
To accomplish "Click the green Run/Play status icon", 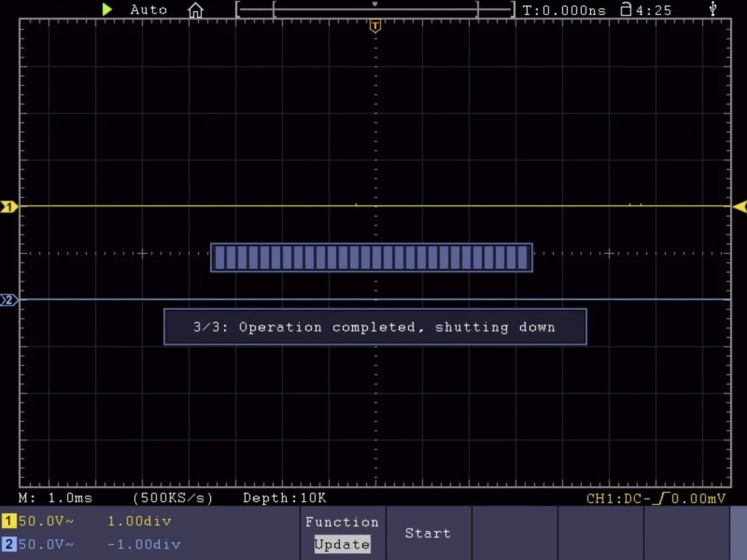I will [x=107, y=10].
